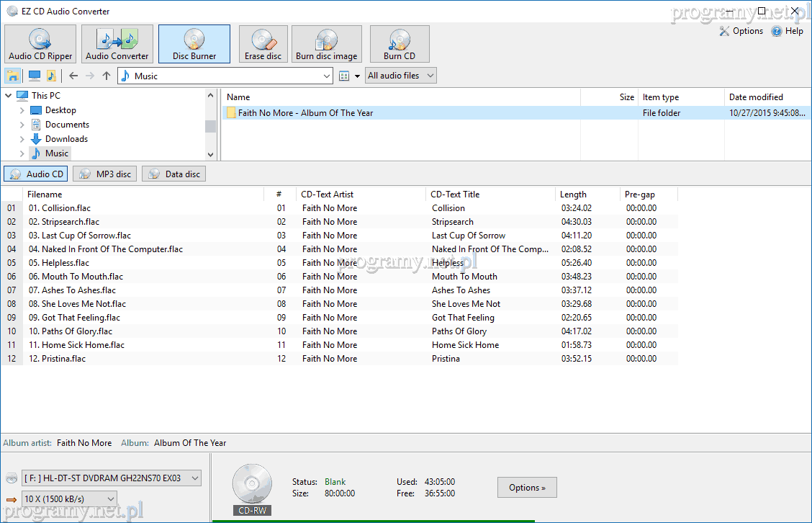
Task: Click the up one folder arrow
Action: [x=107, y=76]
